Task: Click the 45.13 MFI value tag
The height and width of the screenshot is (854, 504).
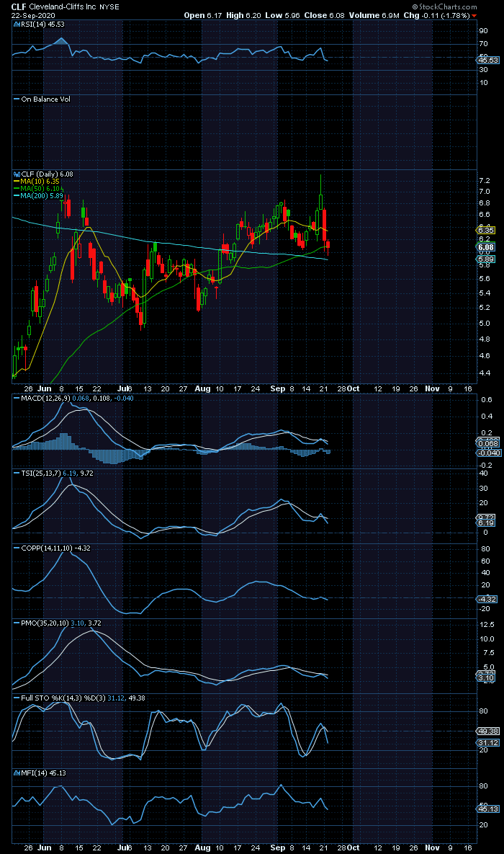Action: tap(487, 809)
